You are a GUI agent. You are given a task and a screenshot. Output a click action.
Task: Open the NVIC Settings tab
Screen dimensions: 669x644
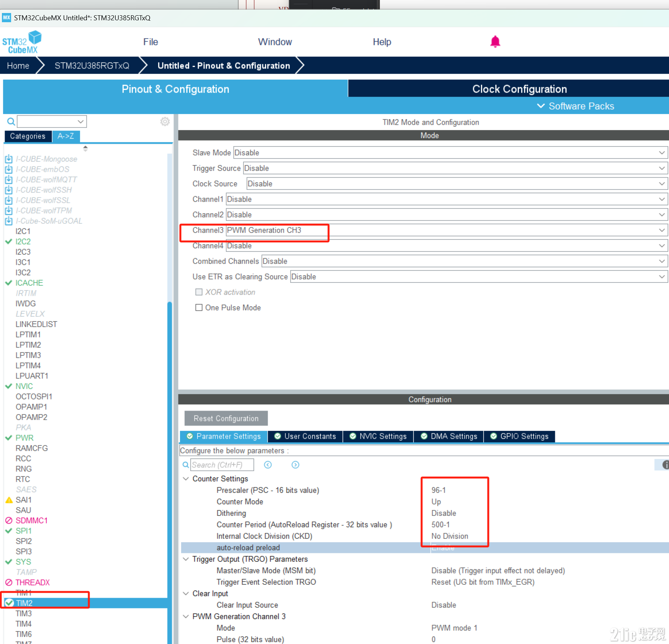(378, 436)
